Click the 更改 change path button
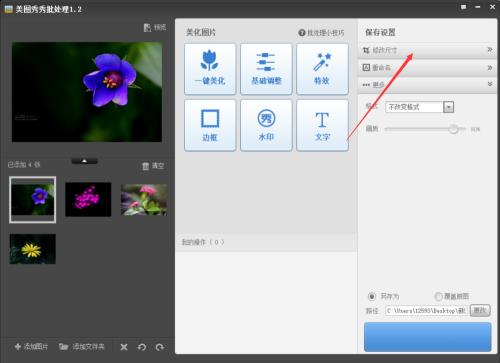The image size is (500, 363). click(x=480, y=311)
